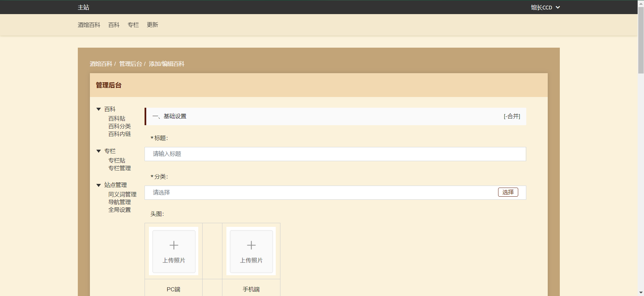Go to 更新 in top navigation
Screen dimensions: 644x296
point(152,25)
